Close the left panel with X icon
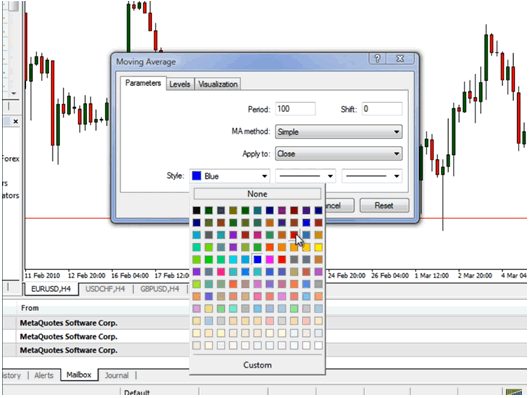The height and width of the screenshot is (398, 532). coord(16,121)
